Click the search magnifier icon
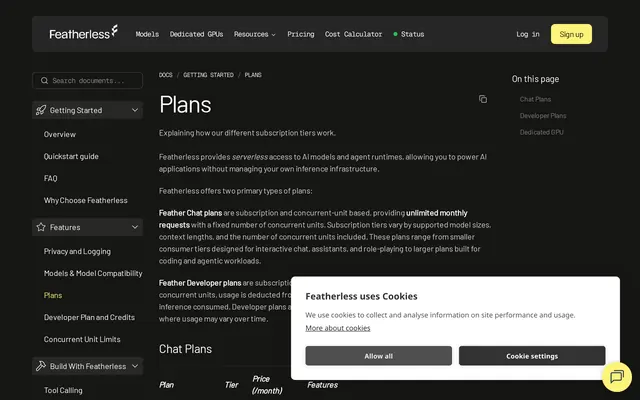Screen dimensions: 640x400 pyautogui.click(x=44, y=80)
